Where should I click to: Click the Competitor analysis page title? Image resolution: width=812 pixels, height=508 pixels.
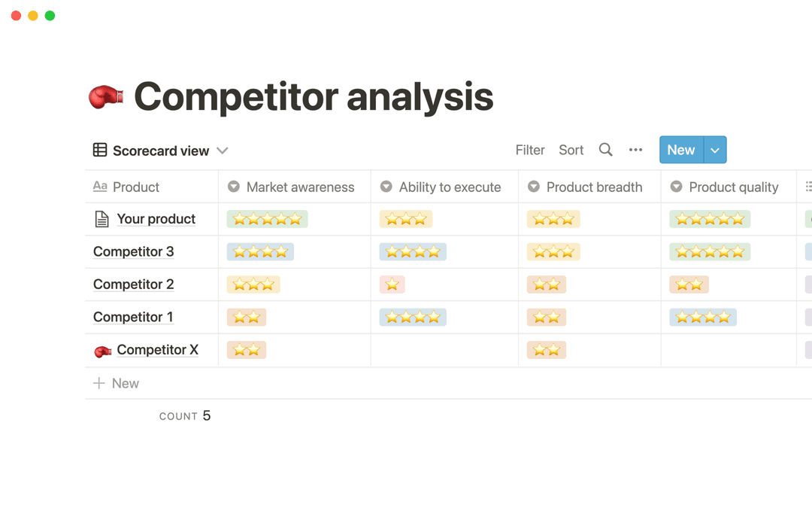[313, 96]
